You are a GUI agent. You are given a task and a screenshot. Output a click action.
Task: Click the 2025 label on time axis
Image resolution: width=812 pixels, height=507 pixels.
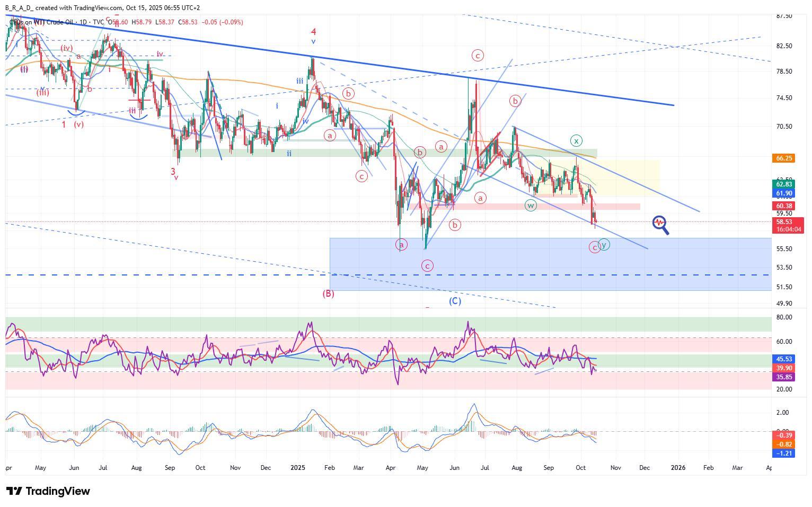298,468
